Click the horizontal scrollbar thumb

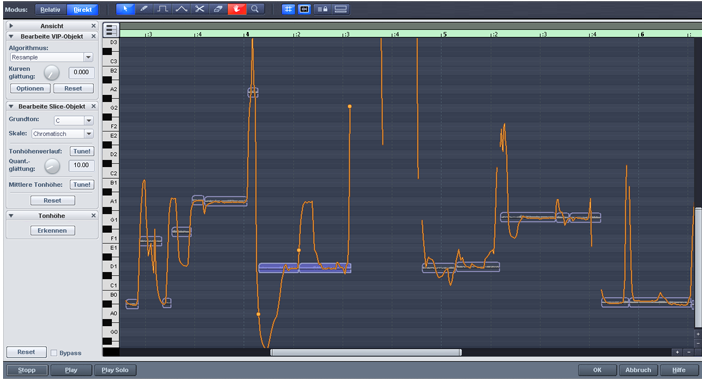pos(366,353)
